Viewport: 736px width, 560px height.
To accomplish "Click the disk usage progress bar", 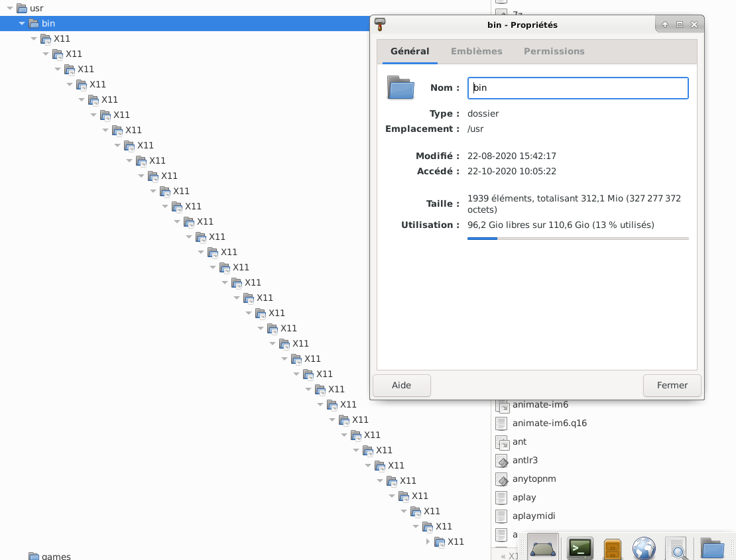I will tap(578, 239).
